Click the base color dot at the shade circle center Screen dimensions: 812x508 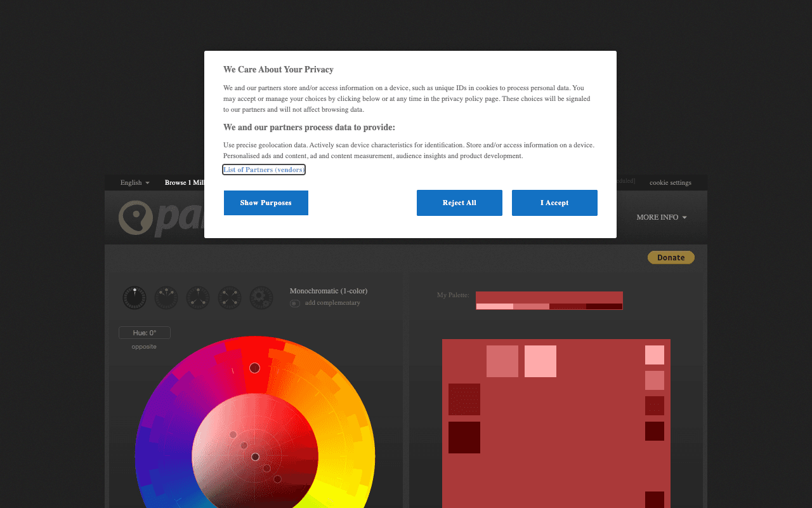[x=255, y=457]
